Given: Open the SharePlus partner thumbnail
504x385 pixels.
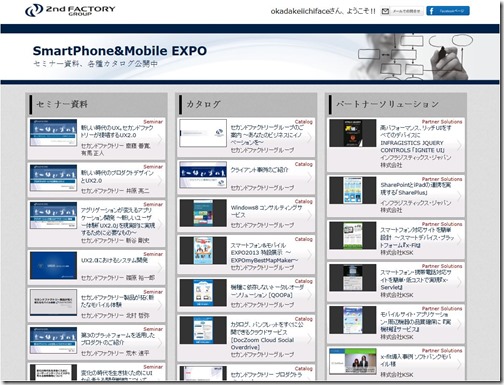Looking at the screenshot, I should pos(353,190).
